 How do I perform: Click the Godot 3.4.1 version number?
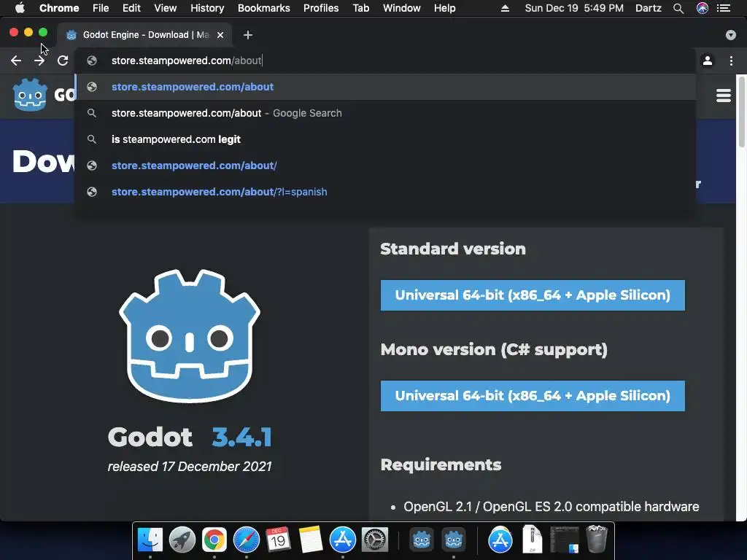(x=241, y=437)
